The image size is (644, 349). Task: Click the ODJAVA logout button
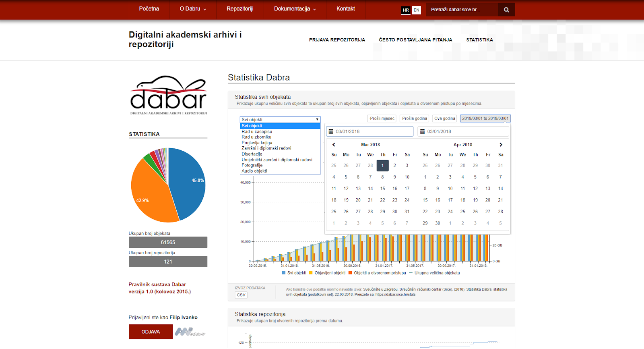click(x=151, y=332)
